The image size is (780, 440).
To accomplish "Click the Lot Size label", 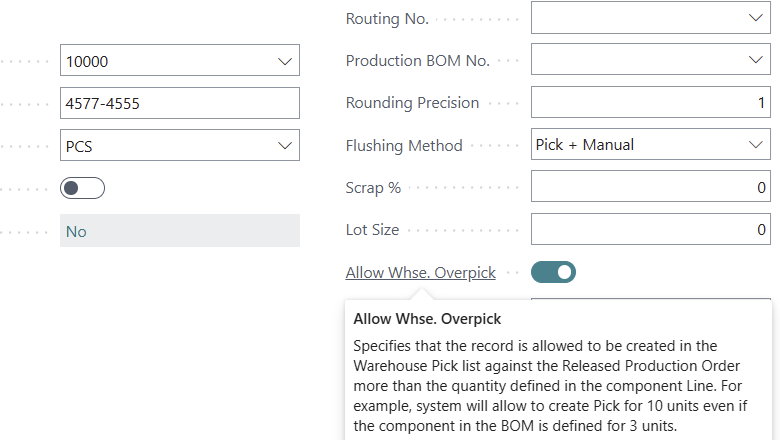I will 372,230.
